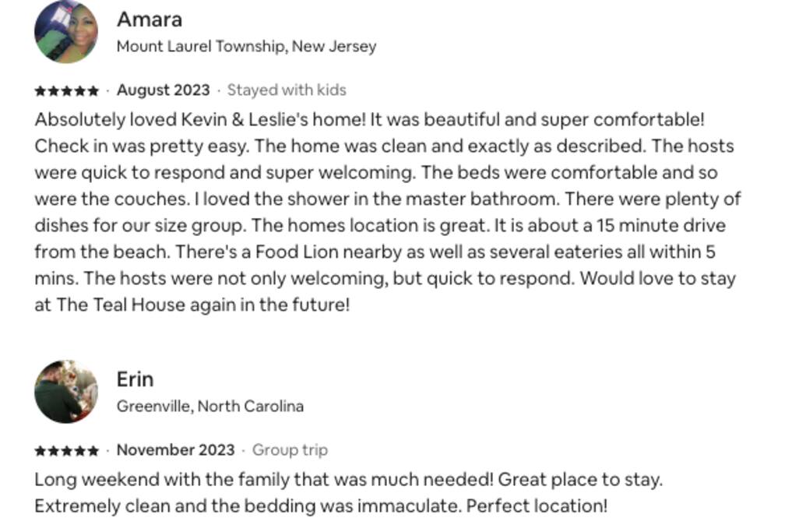The height and width of the screenshot is (532, 785).
Task: Click the middle star in Erin's rating
Action: [67, 451]
